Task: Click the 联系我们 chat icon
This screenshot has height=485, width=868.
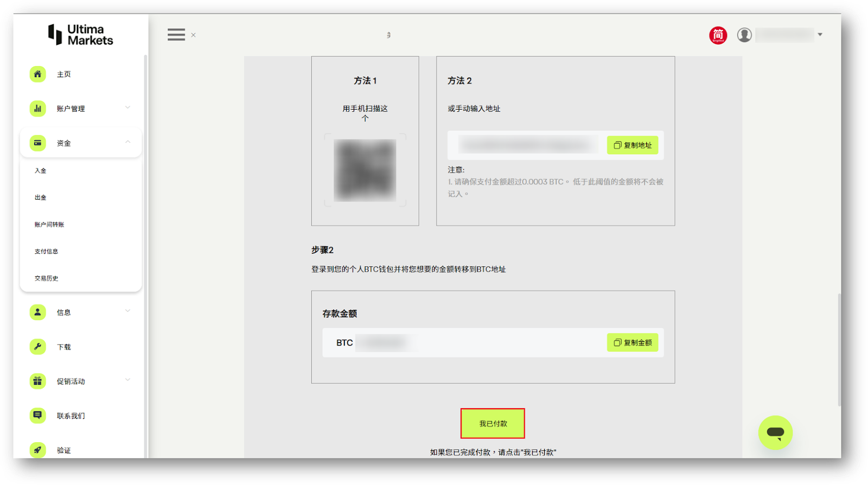Action: coord(37,416)
